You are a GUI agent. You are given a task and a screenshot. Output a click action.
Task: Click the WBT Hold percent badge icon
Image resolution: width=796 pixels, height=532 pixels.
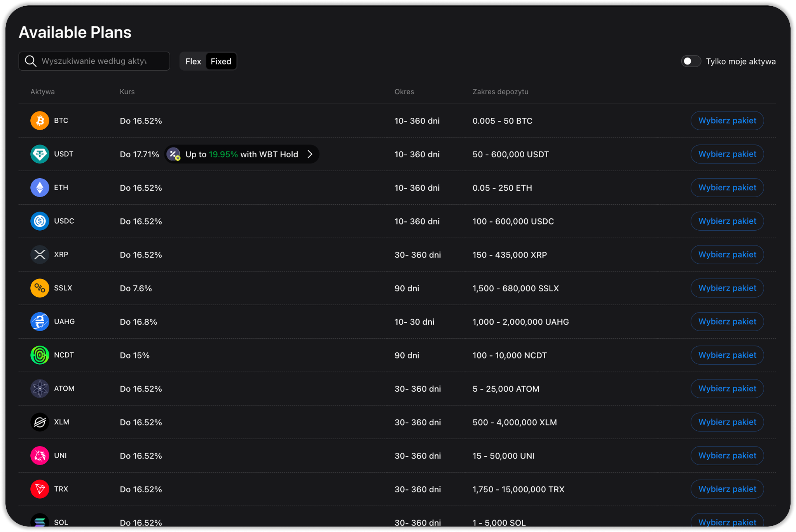click(x=174, y=154)
